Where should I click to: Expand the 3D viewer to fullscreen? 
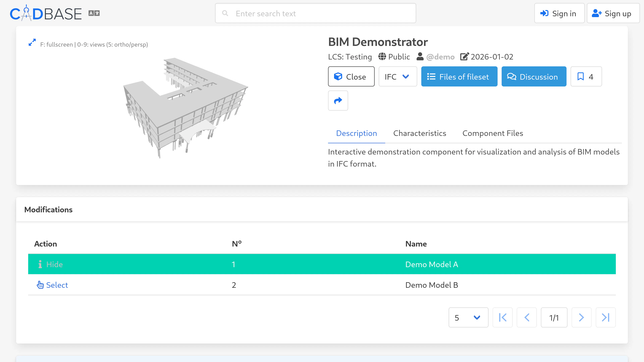(x=32, y=42)
